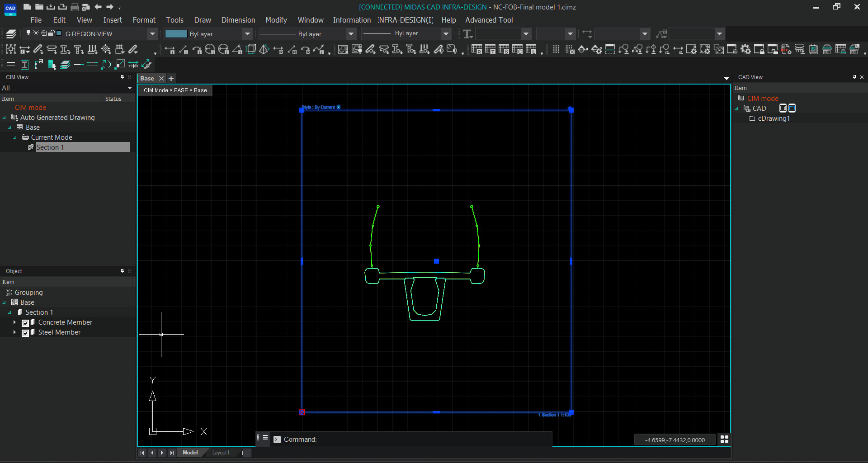This screenshot has height=463, width=868.
Task: Select the linear dimension info tool
Action: 170,49
